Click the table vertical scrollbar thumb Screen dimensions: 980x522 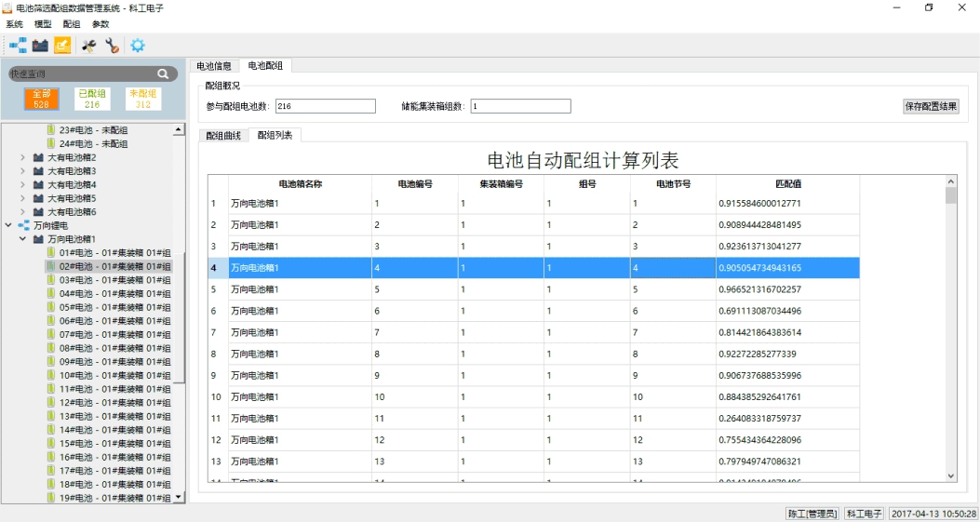pos(951,195)
